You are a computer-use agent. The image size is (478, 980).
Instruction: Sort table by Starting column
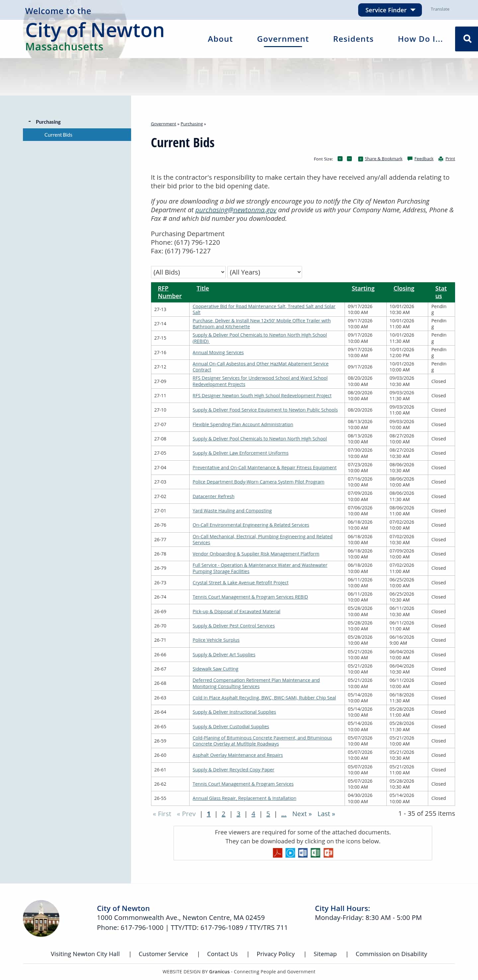pyautogui.click(x=363, y=289)
